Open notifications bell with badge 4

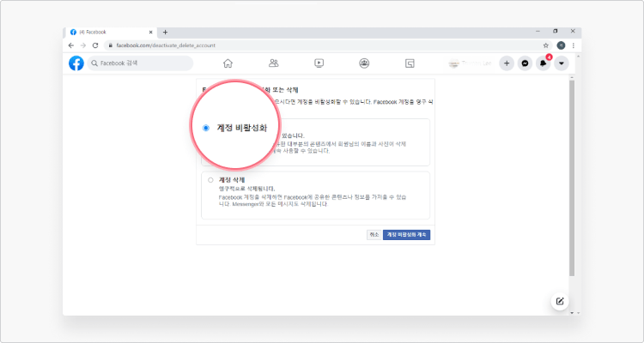click(544, 63)
